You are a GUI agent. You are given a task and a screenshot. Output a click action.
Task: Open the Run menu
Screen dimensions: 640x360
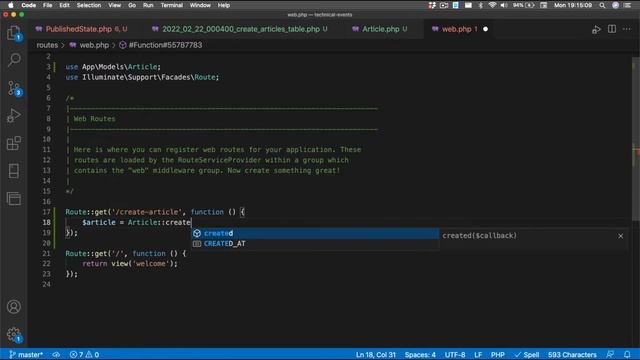click(148, 5)
